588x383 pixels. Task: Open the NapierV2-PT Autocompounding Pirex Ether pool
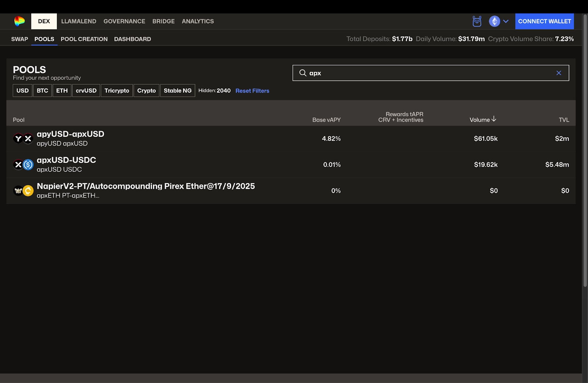[146, 186]
